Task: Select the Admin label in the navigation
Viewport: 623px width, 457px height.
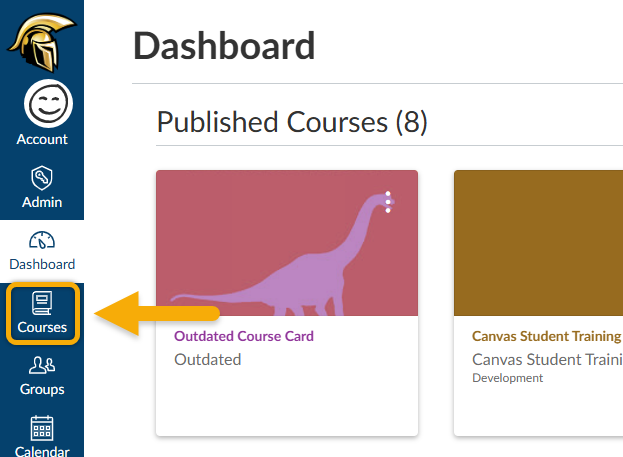Action: [x=42, y=202]
